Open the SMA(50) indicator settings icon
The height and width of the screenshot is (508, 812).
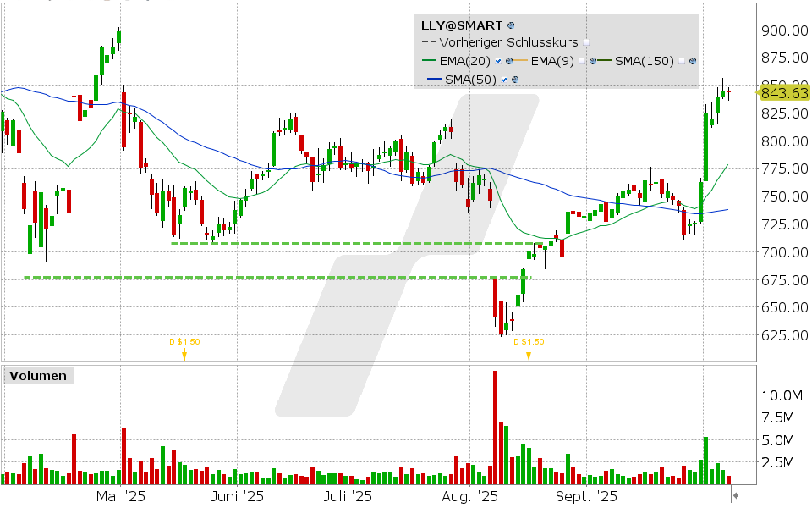tap(515, 80)
